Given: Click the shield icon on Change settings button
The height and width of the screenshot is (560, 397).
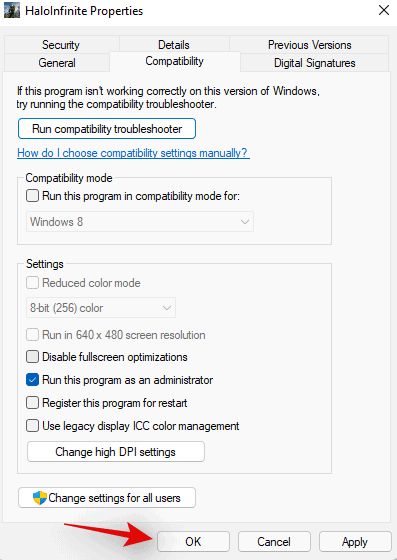Looking at the screenshot, I should tap(40, 498).
